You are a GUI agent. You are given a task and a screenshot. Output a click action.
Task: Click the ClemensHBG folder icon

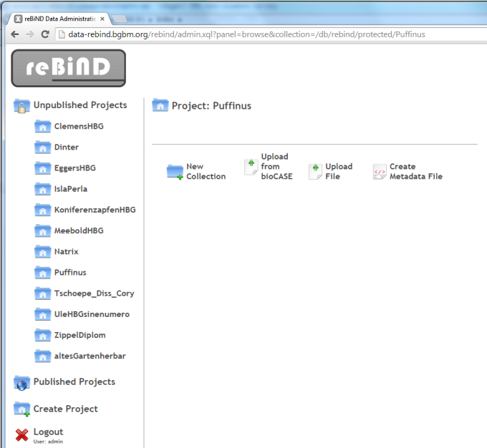coord(42,126)
